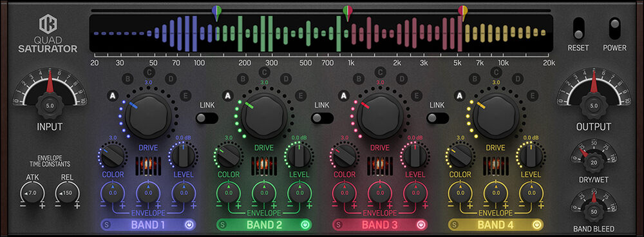
Task: Toggle Band 1 power icon
Action: [x=189, y=225]
